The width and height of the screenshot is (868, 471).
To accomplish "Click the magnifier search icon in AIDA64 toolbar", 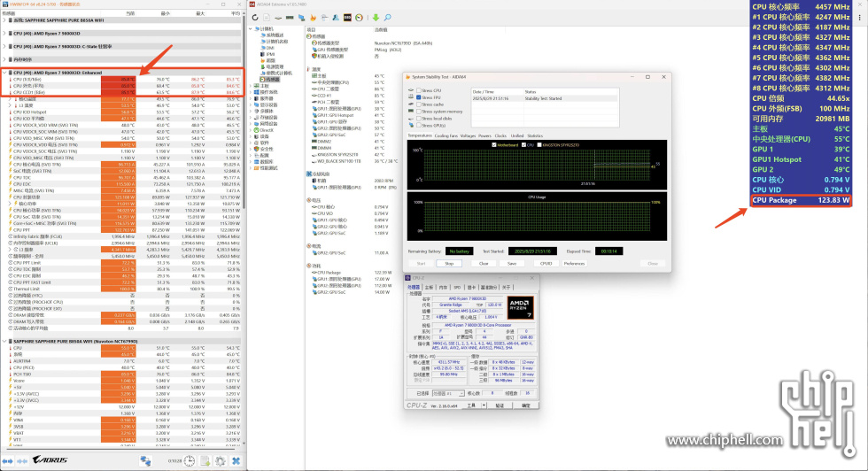I will coord(387,18).
